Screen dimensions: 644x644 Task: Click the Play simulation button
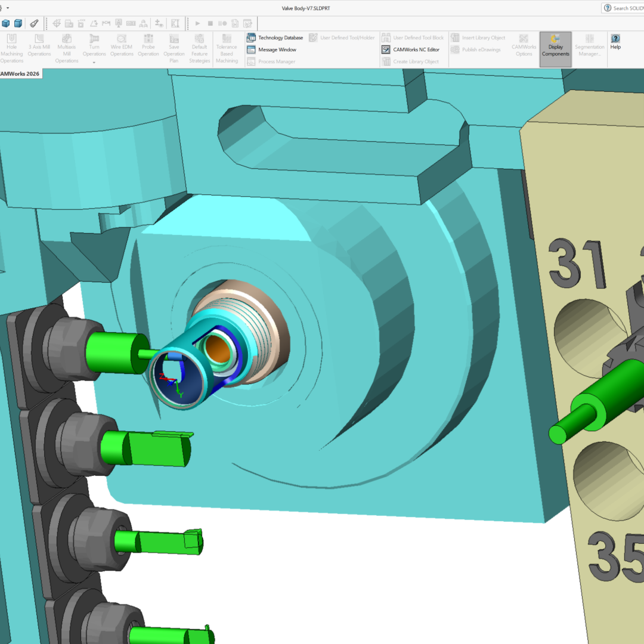pos(197,23)
